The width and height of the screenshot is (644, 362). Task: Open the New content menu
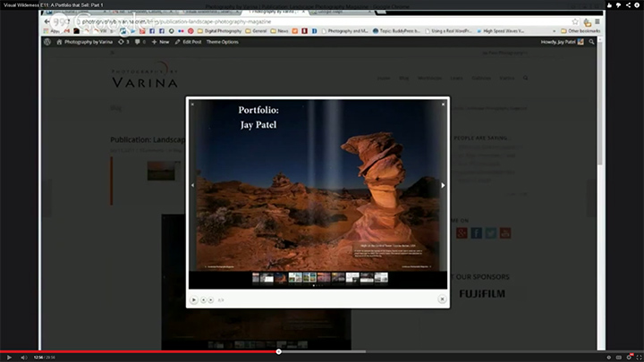(160, 42)
